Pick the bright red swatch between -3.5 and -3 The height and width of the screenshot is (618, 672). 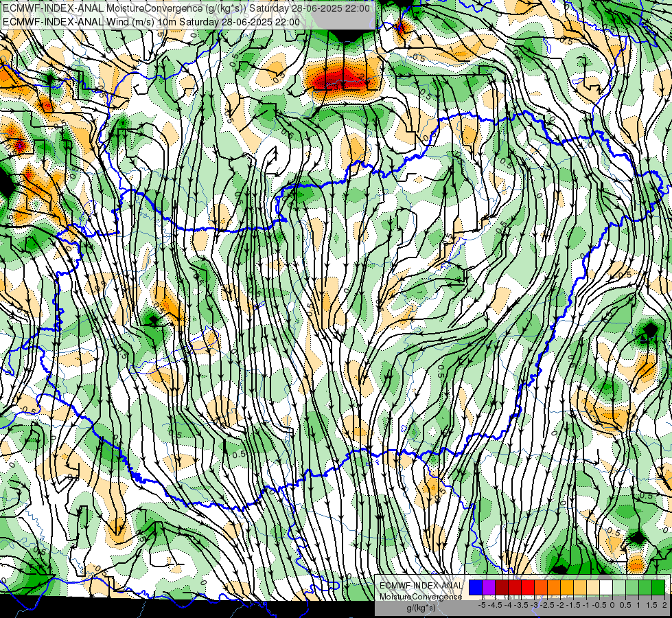pos(528,587)
